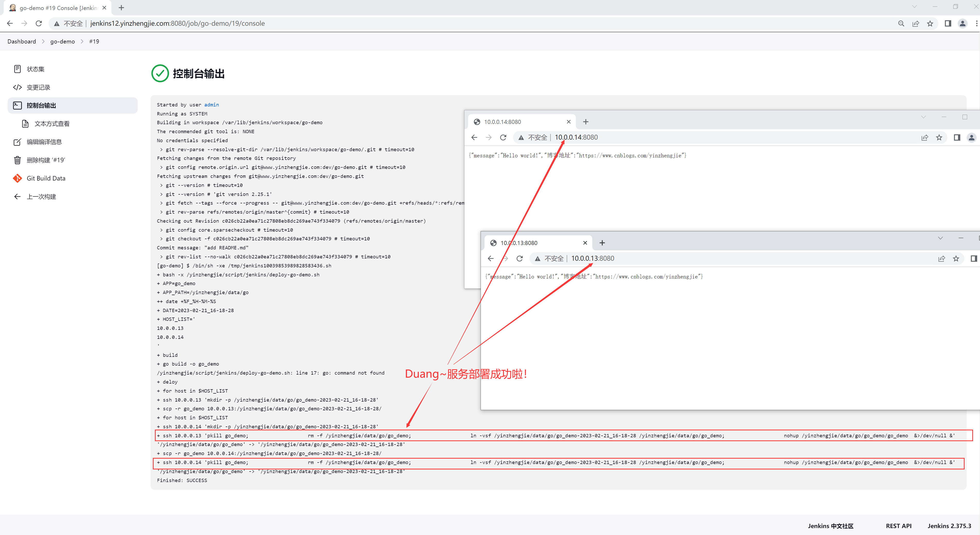Expand the go-demo breadcrumb chevron

(x=82, y=41)
